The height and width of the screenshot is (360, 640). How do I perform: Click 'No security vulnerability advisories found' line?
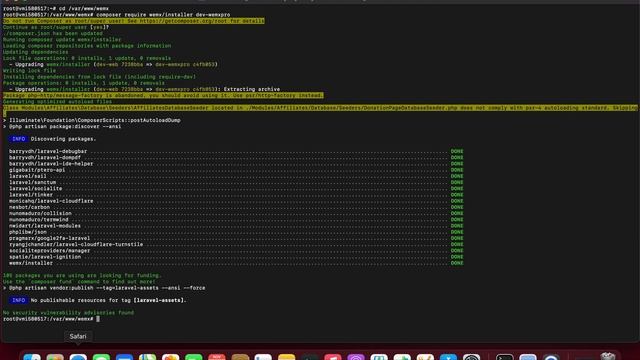pyautogui.click(x=68, y=312)
